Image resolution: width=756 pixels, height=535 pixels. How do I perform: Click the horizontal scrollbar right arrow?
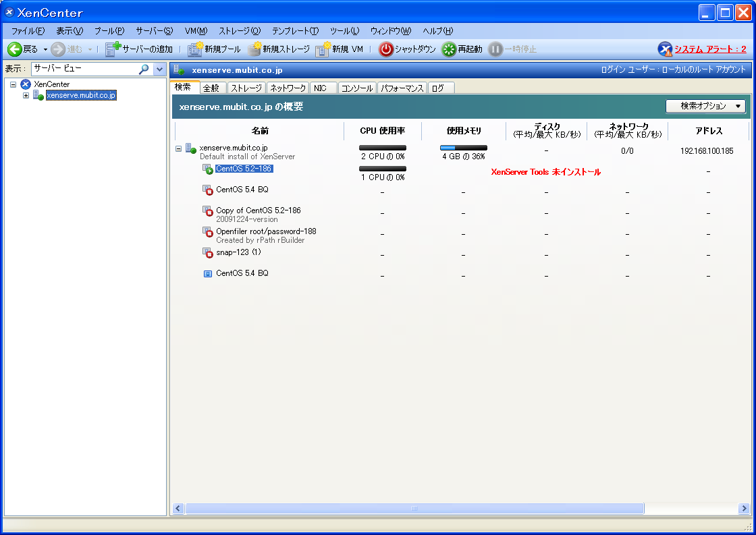[x=744, y=509]
